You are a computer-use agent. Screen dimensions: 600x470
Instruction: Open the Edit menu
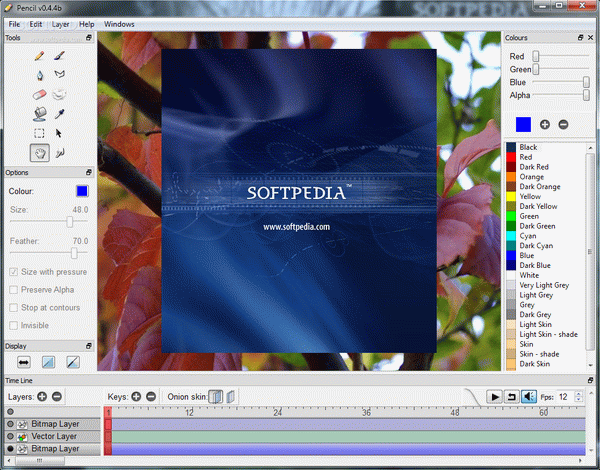(36, 24)
